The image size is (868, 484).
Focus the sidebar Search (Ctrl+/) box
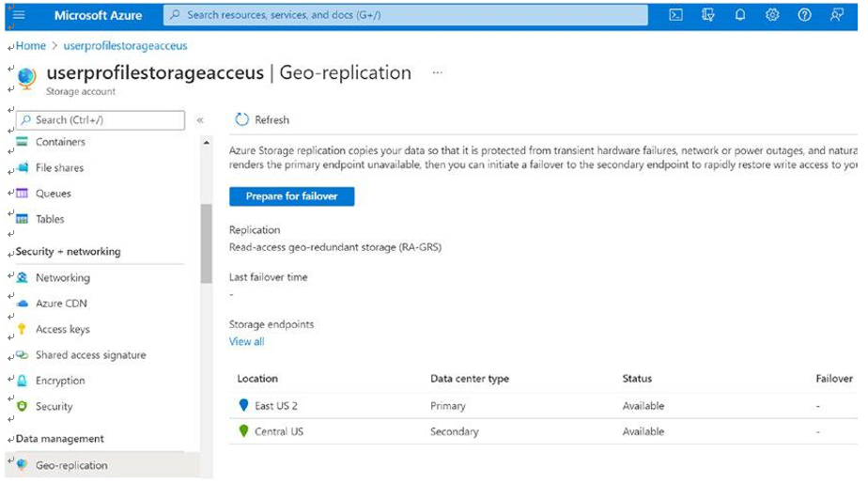click(x=101, y=120)
